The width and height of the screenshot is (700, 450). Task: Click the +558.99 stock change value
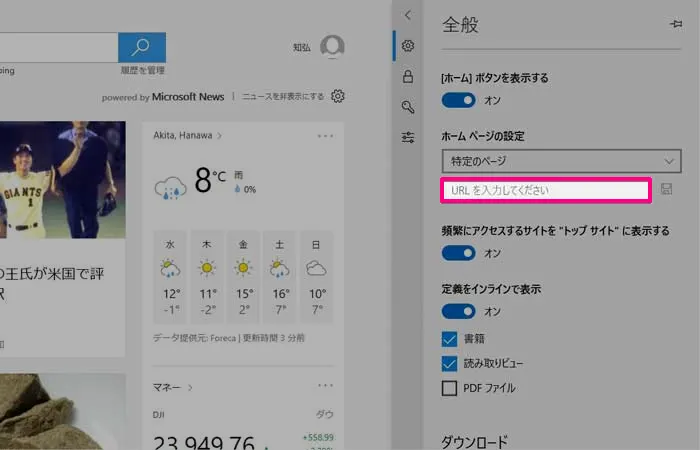(318, 437)
